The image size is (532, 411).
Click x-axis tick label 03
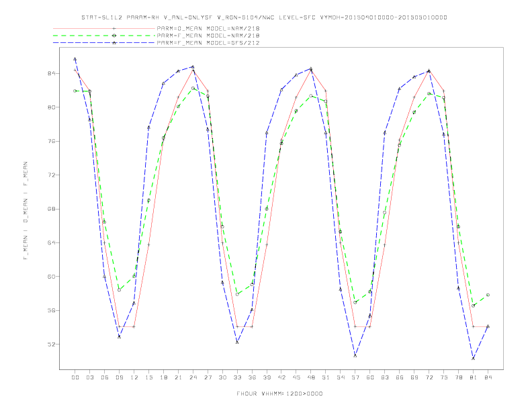point(90,377)
